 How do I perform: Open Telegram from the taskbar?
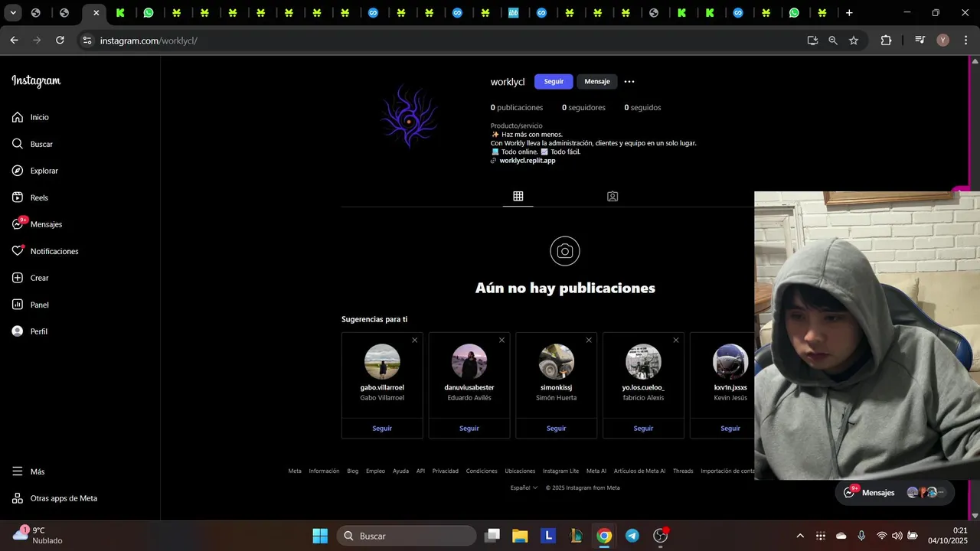point(632,536)
